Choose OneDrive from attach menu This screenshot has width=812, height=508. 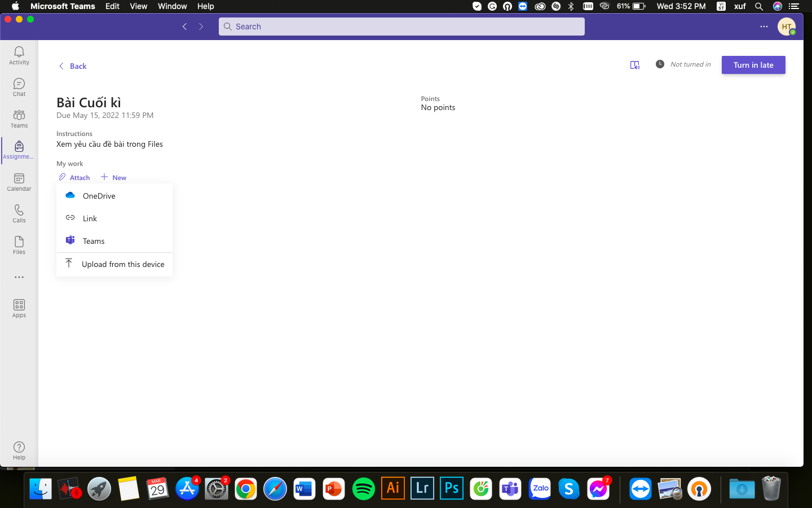point(114,196)
